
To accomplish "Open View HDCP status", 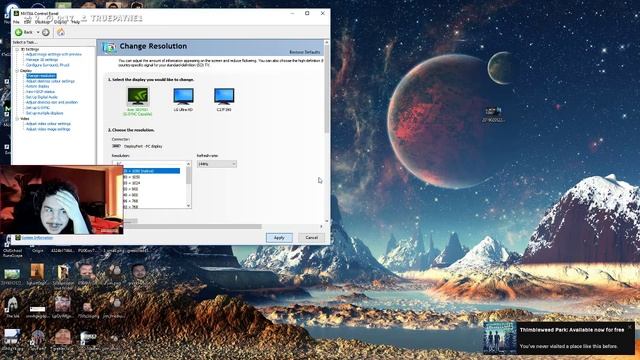I will [40, 92].
